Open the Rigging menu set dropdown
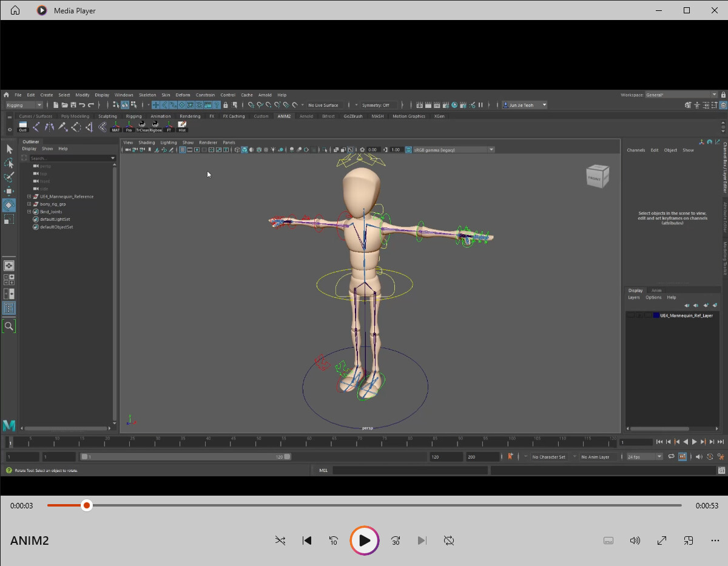The height and width of the screenshot is (566, 728). [x=23, y=104]
